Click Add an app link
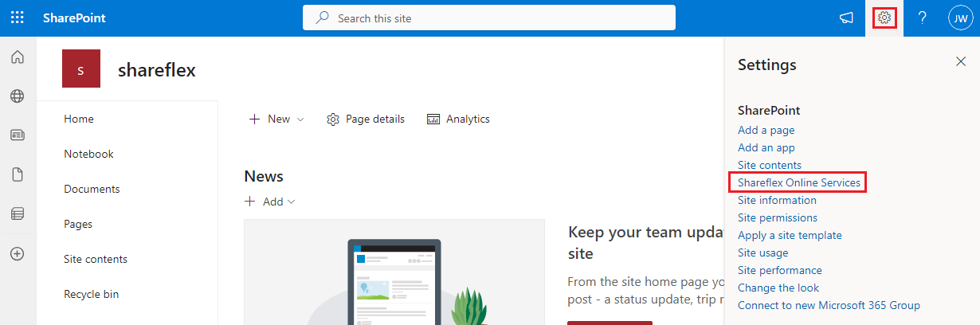 click(x=766, y=147)
